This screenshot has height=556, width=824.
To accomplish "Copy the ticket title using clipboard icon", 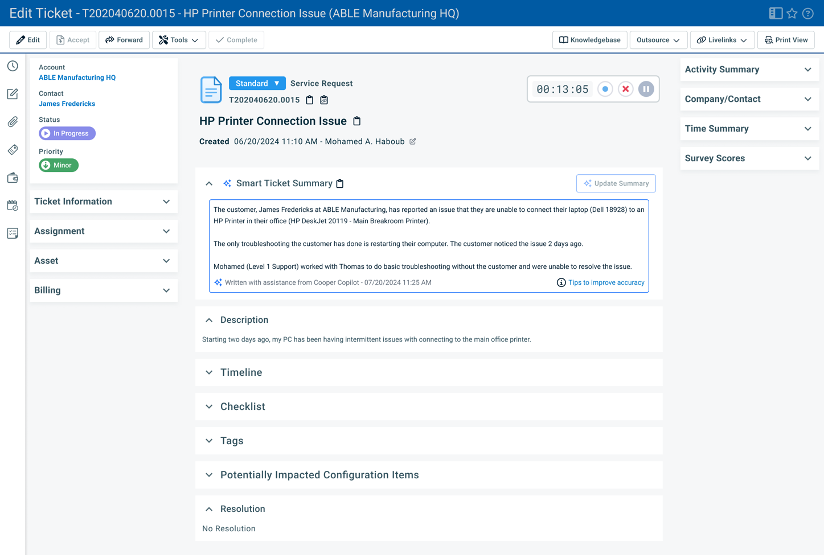I will coord(357,121).
